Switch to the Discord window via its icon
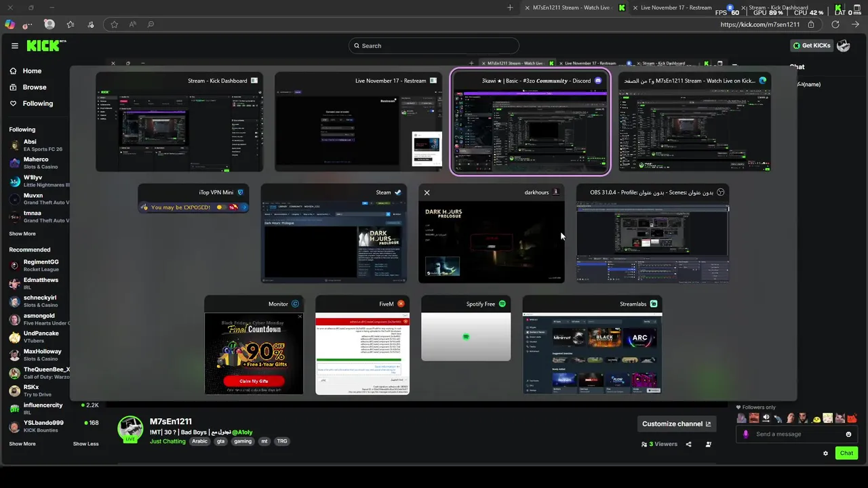The width and height of the screenshot is (868, 488). [598, 81]
